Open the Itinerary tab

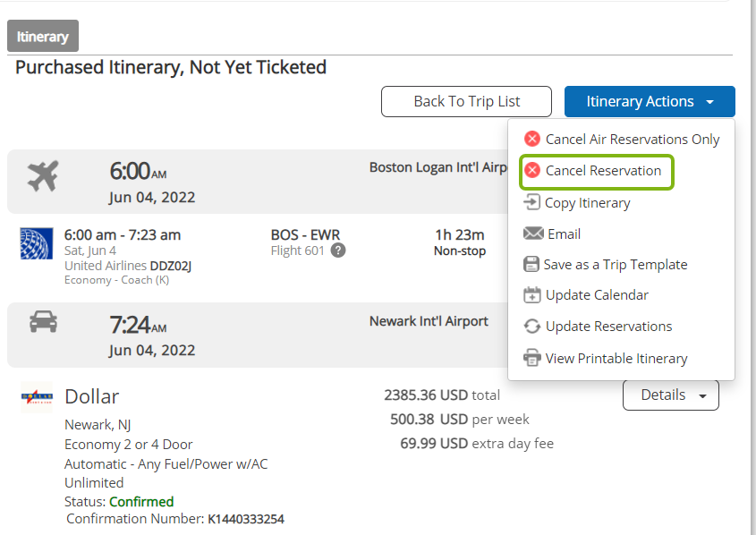pyautogui.click(x=43, y=36)
